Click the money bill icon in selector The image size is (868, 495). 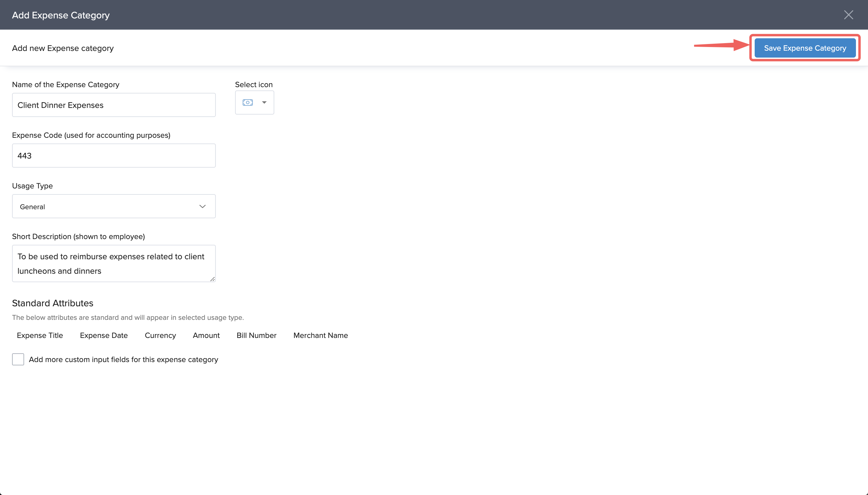point(247,102)
